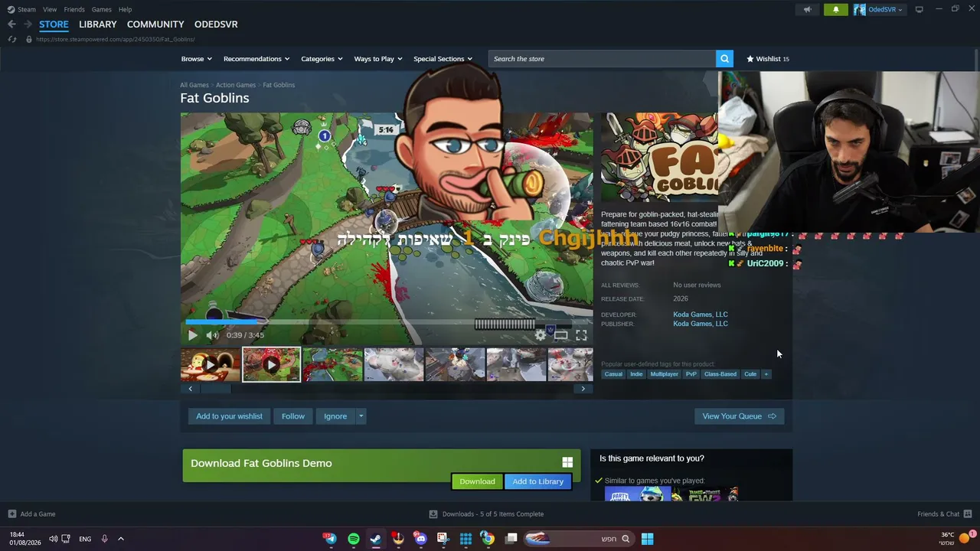Select the second trailer thumbnail
Screen dimensions: 980x551
(x=271, y=365)
